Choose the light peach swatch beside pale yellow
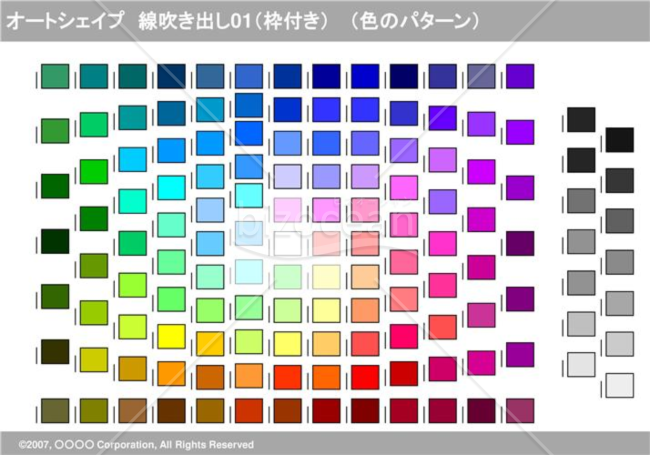This screenshot has width=650, height=455. point(365,277)
